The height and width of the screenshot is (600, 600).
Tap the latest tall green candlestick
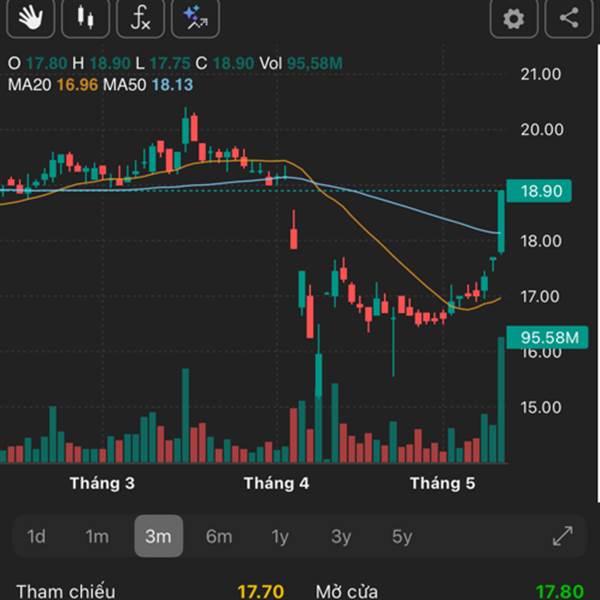501,222
